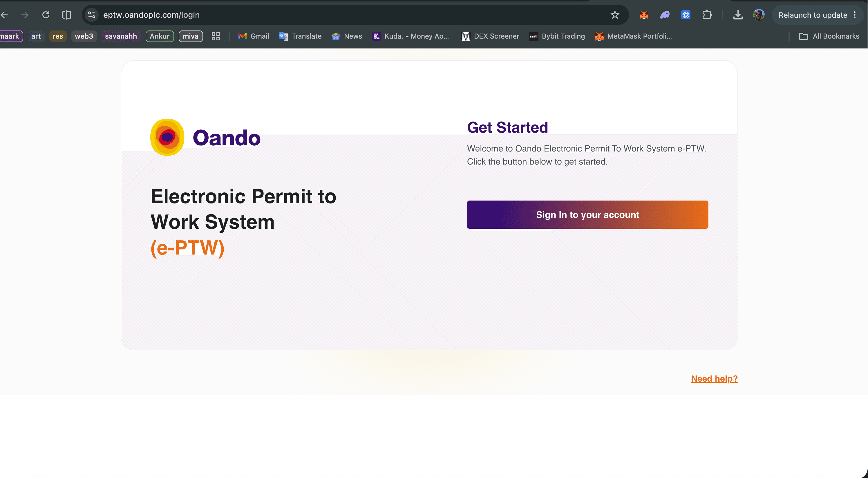The width and height of the screenshot is (868, 478).
Task: Click the forward navigation arrow
Action: (x=25, y=15)
